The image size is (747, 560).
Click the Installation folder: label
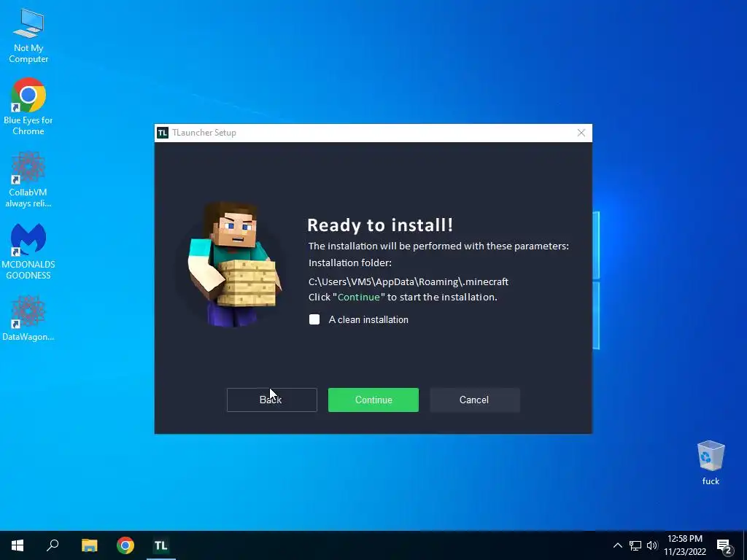point(349,262)
